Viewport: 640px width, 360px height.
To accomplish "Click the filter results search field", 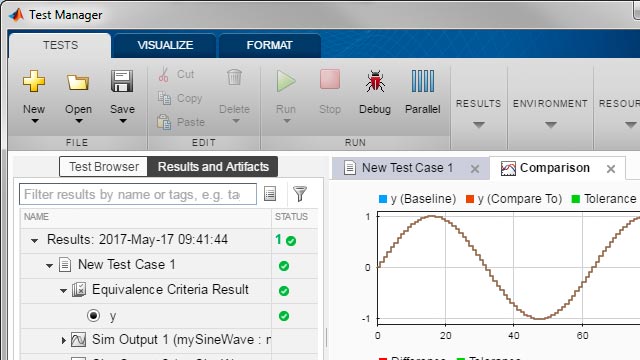I will (x=138, y=194).
